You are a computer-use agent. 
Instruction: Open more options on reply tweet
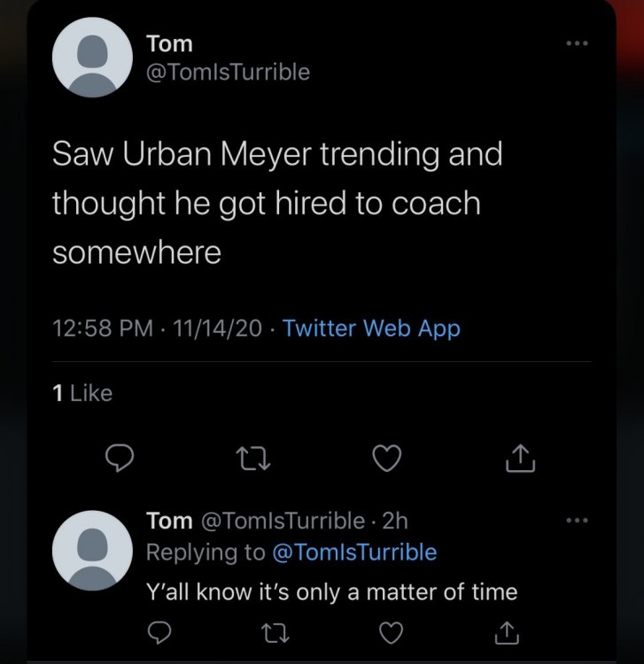pos(576,521)
